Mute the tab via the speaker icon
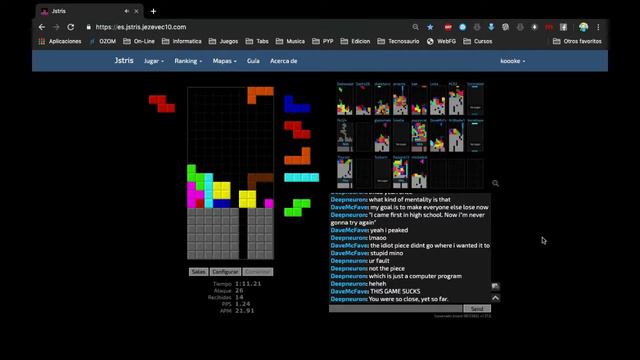 tap(127, 11)
